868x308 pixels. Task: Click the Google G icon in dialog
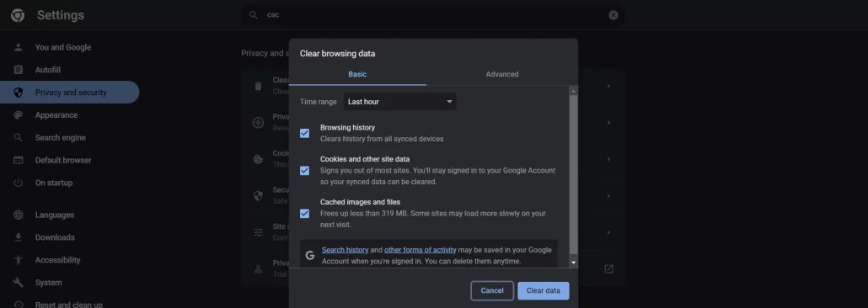(310, 255)
